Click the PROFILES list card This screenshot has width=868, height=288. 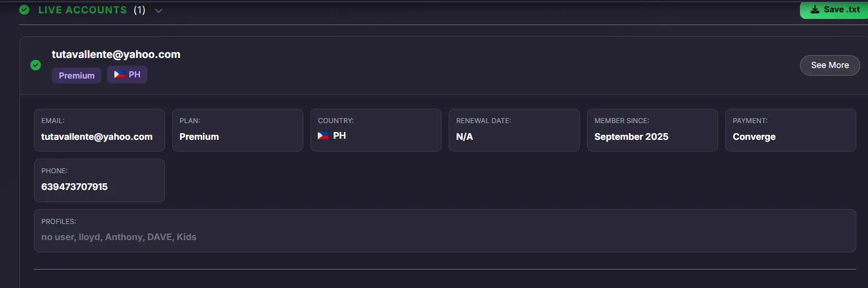point(445,231)
